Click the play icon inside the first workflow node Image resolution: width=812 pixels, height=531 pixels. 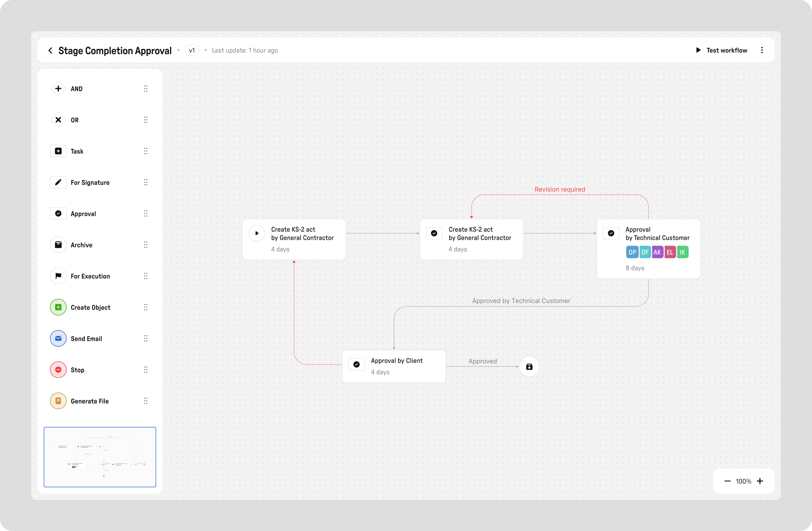click(257, 233)
